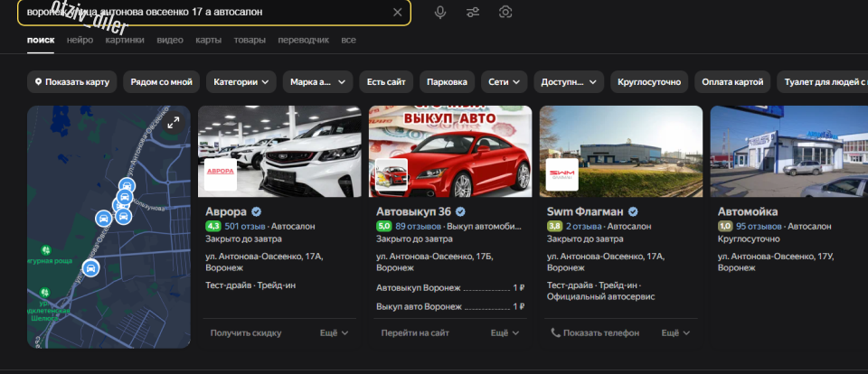Switch to the нейро tab
868x374 pixels.
tap(80, 41)
